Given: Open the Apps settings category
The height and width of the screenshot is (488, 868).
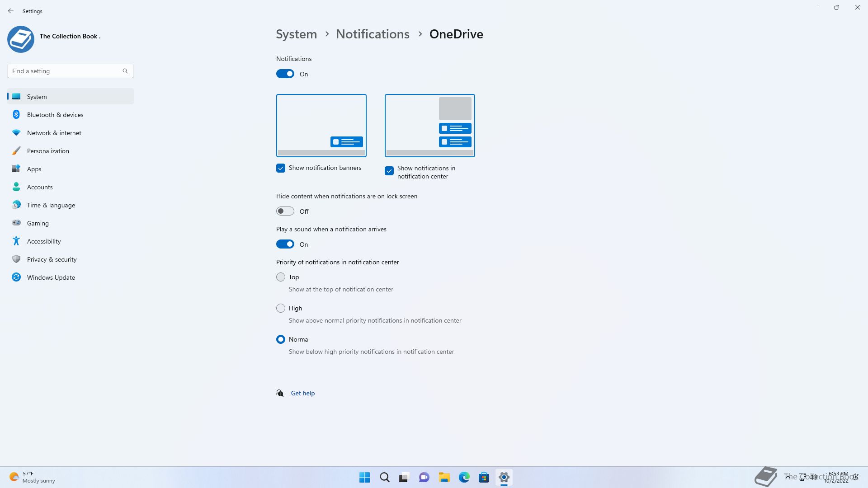Looking at the screenshot, I should [x=71, y=169].
